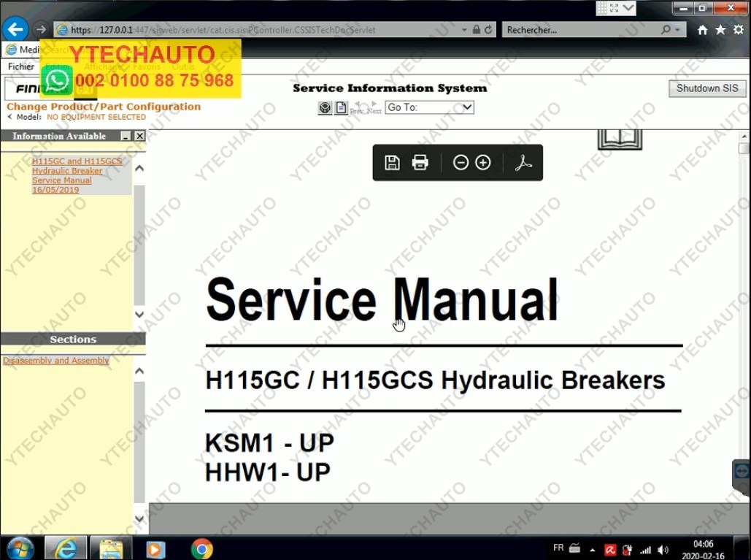Screen dimensions: 751x560
Task: Expand the address bar URL dropdown
Action: click(x=465, y=30)
